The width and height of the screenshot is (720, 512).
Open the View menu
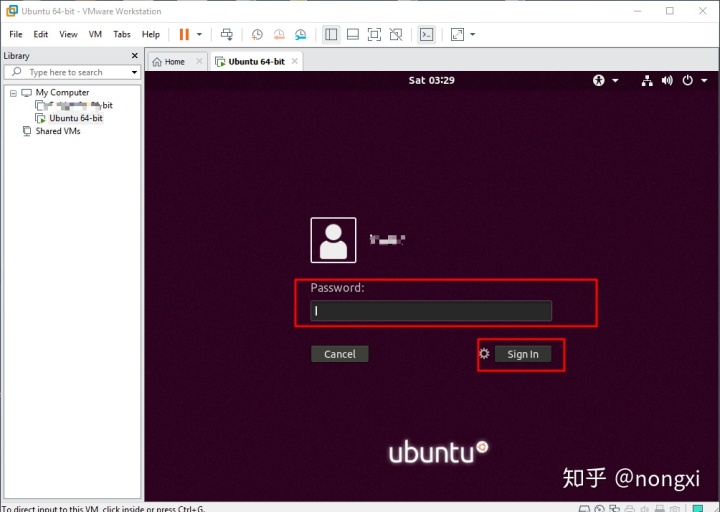tap(68, 34)
